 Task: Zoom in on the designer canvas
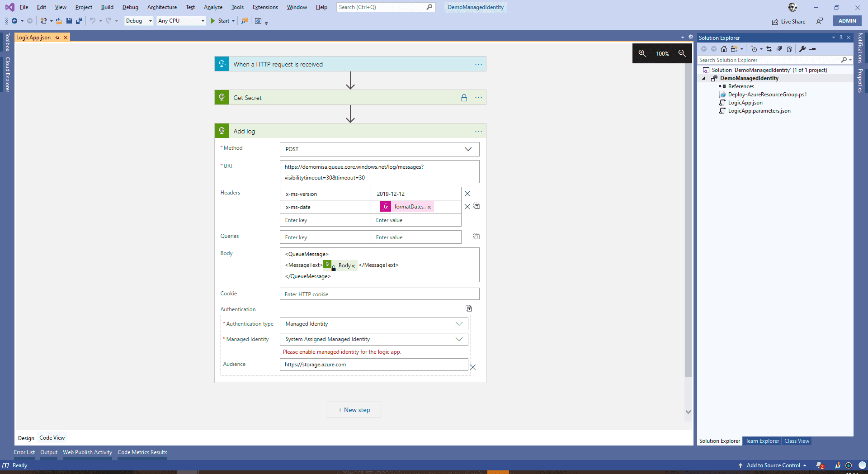pos(642,53)
